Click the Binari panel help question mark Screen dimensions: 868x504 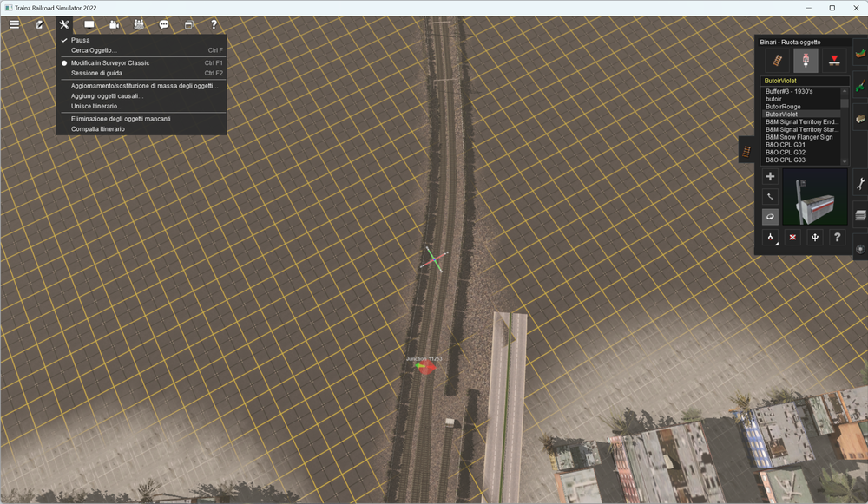837,238
